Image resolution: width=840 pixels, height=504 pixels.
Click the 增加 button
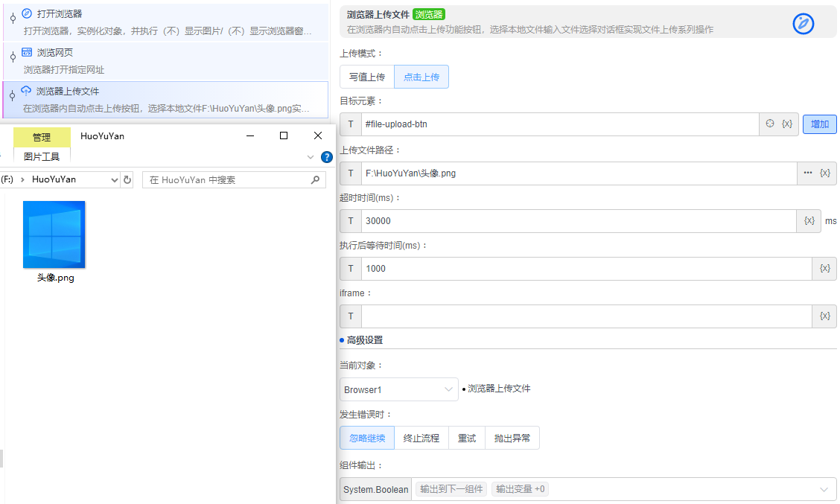click(819, 124)
